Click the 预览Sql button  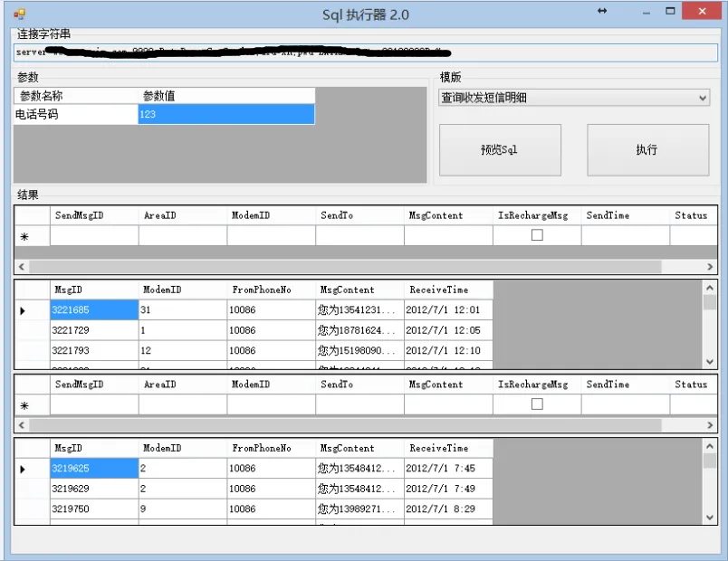click(x=500, y=150)
